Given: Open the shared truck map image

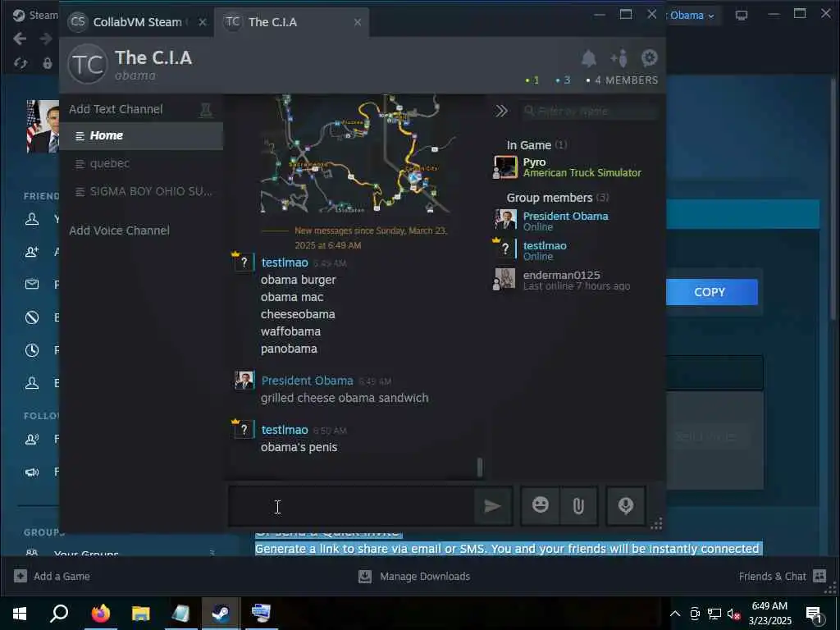Looking at the screenshot, I should point(358,154).
